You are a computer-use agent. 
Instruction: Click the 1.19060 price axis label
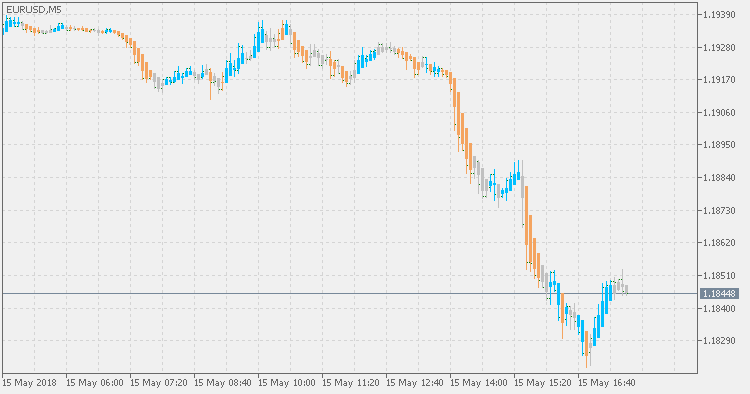click(x=719, y=112)
